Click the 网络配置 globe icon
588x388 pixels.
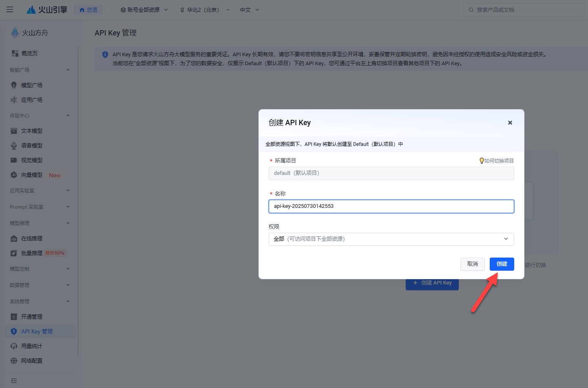(14, 361)
